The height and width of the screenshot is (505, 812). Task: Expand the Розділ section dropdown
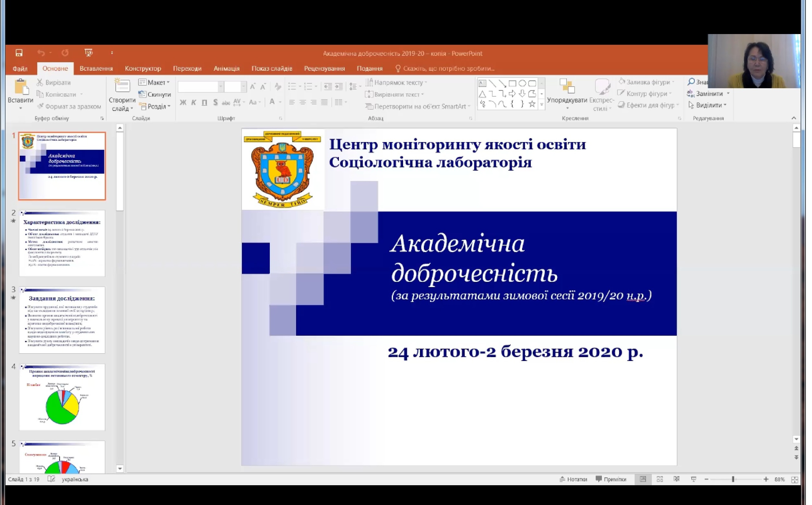click(x=155, y=106)
